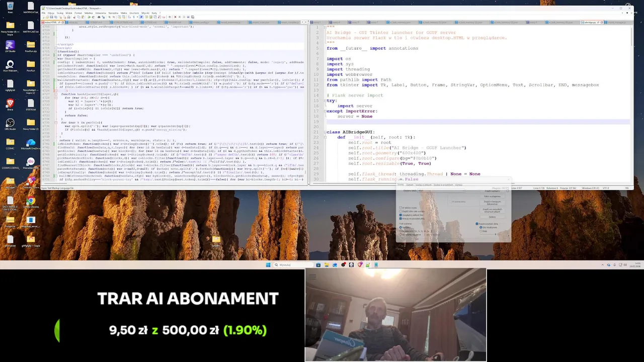Click the Print toolbar icon in Notepad++

tap(68, 17)
